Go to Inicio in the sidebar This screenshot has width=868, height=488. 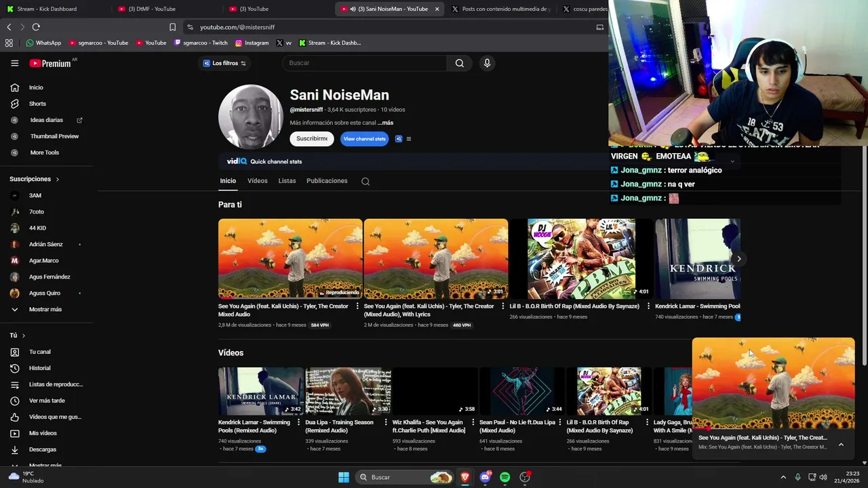[36, 87]
